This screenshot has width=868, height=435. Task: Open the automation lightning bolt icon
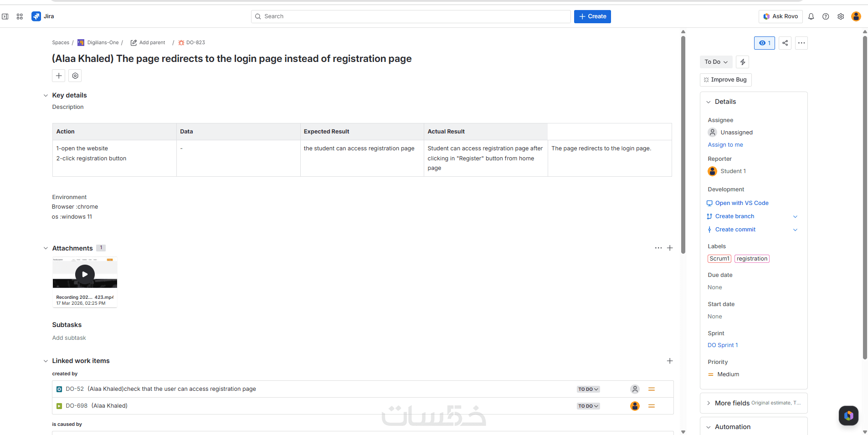(743, 62)
